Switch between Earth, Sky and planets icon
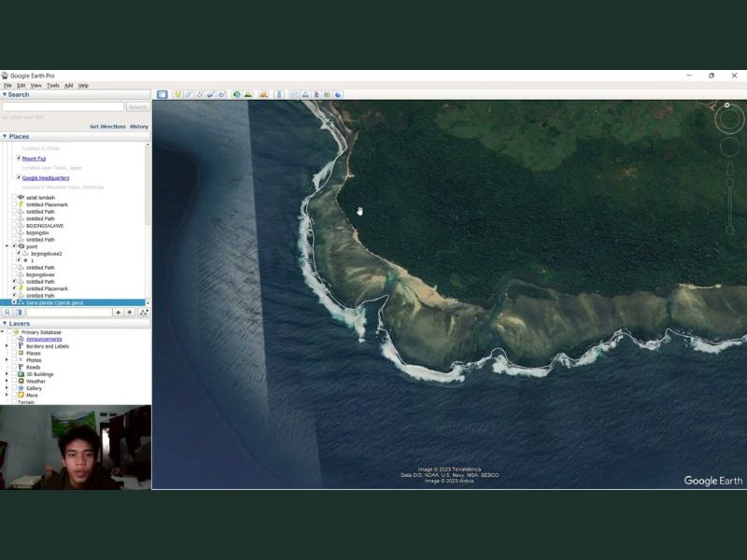This screenshot has height=560, width=747. 263,94
